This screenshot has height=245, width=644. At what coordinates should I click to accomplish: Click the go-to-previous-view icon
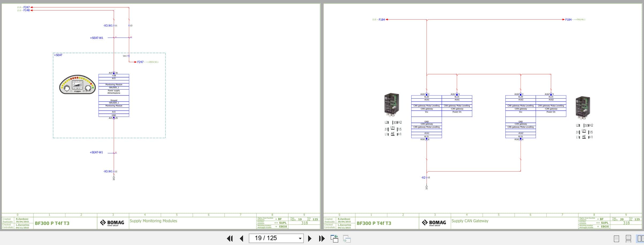(x=334, y=239)
